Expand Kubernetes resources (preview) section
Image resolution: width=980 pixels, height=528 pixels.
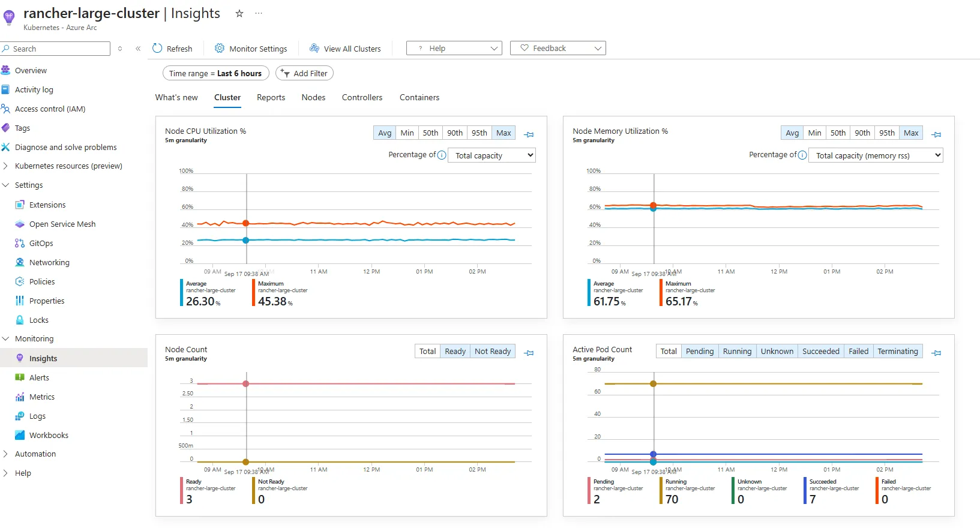[5, 166]
